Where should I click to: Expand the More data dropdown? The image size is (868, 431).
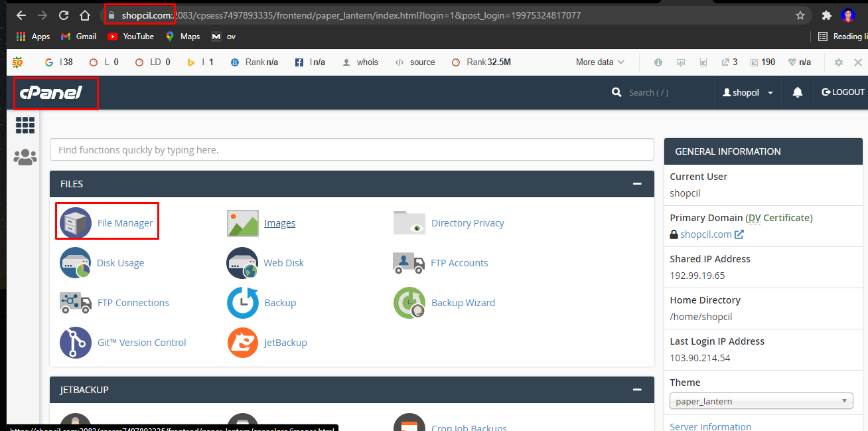click(599, 62)
